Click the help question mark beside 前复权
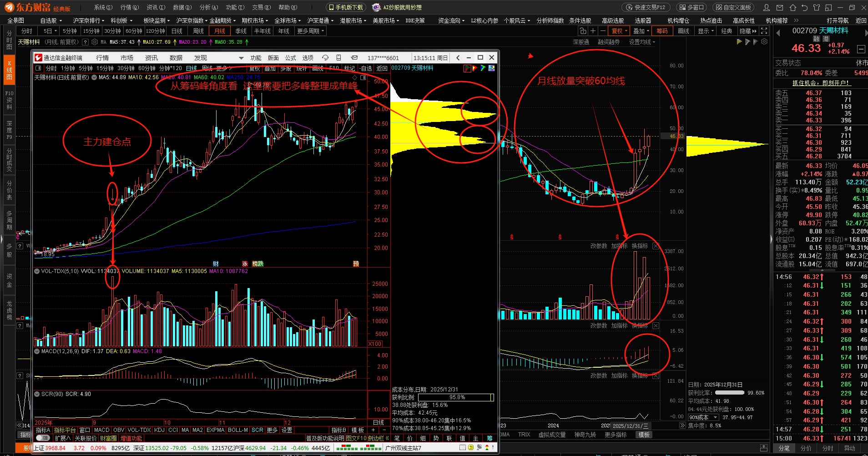This screenshot has height=456, width=868. (x=85, y=42)
